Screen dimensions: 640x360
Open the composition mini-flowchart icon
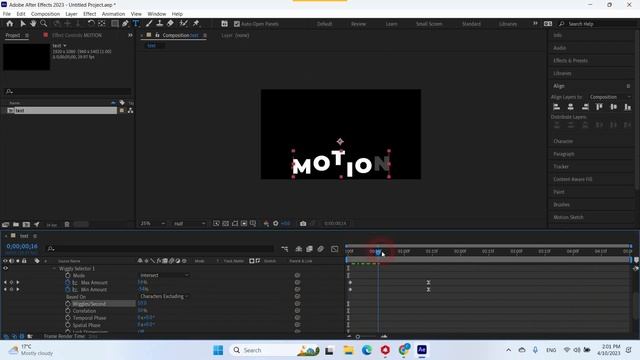tap(285, 249)
